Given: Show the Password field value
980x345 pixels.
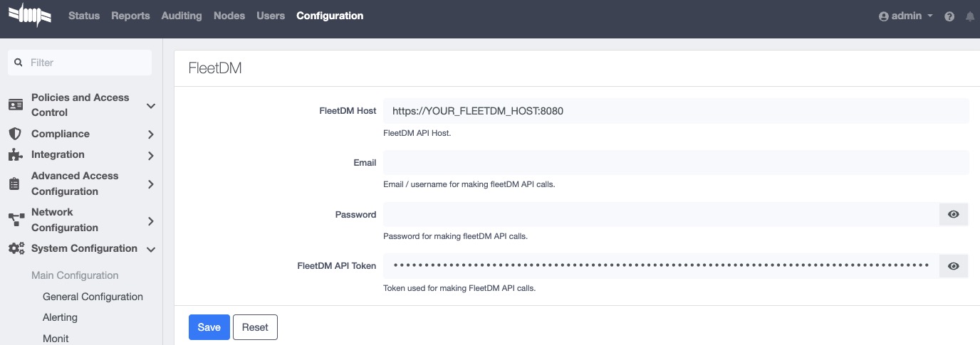Looking at the screenshot, I should [954, 214].
